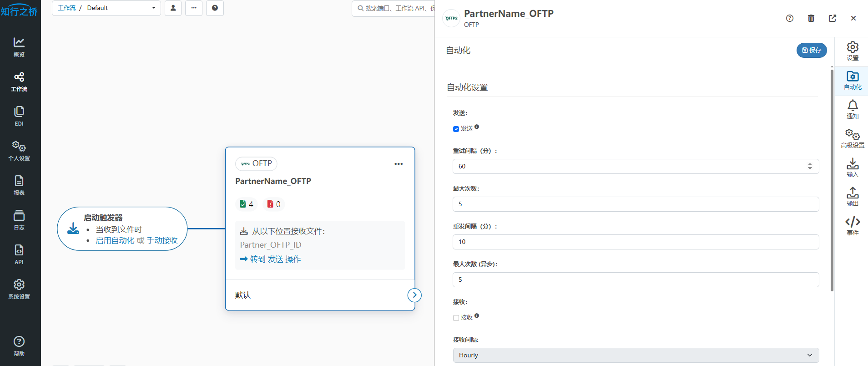
Task: Click the 保存 save button
Action: tap(811, 50)
